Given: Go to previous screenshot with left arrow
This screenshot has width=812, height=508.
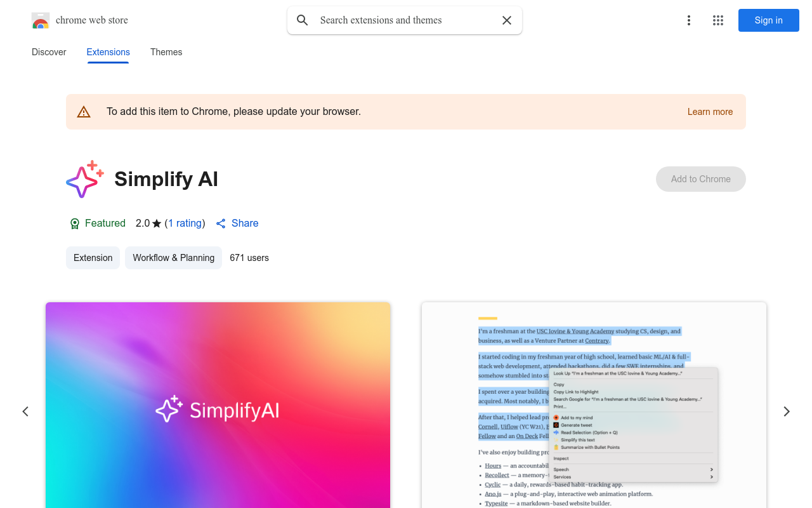Looking at the screenshot, I should tap(25, 411).
